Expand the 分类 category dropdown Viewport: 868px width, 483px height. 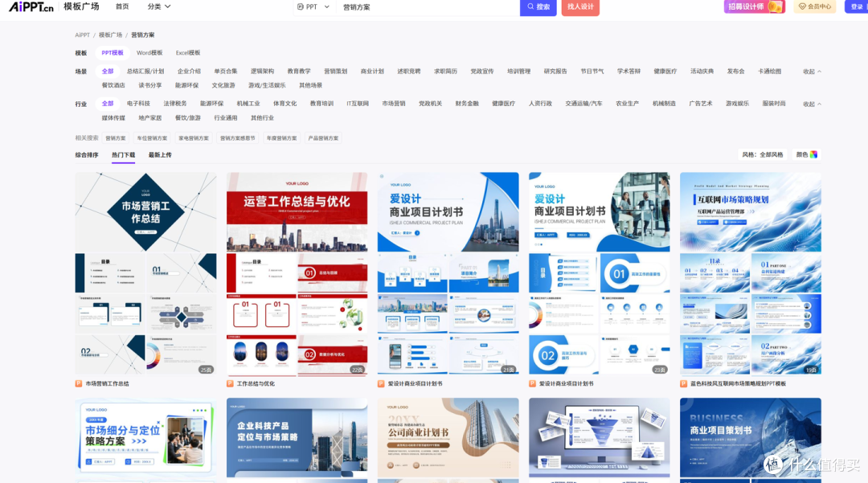[x=159, y=6]
